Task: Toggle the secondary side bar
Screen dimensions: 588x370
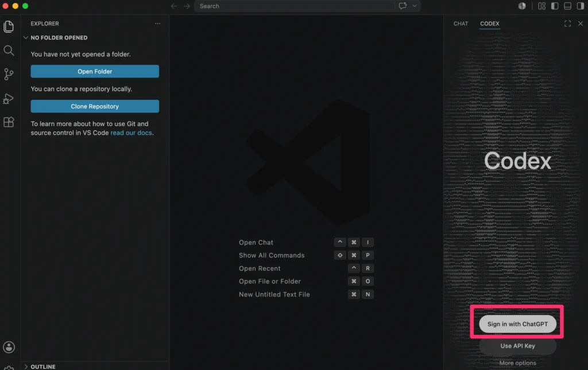Action: pos(581,6)
